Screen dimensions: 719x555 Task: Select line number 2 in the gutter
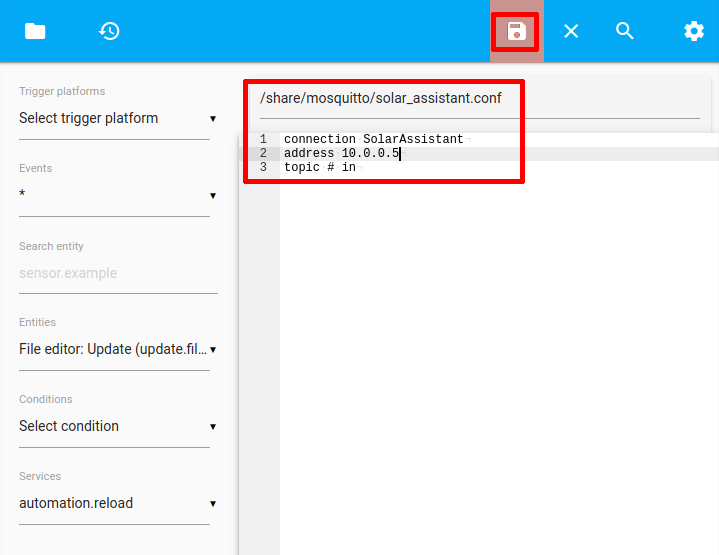(x=262, y=153)
